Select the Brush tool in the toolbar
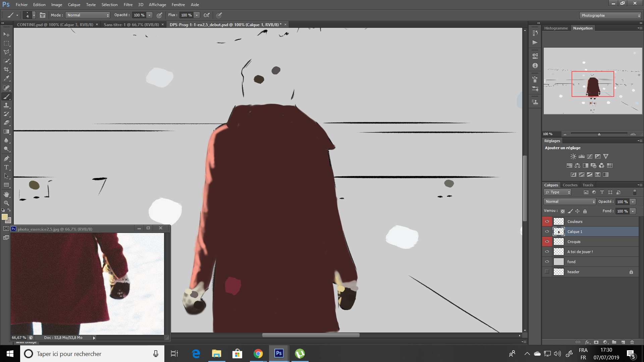 coord(6,97)
